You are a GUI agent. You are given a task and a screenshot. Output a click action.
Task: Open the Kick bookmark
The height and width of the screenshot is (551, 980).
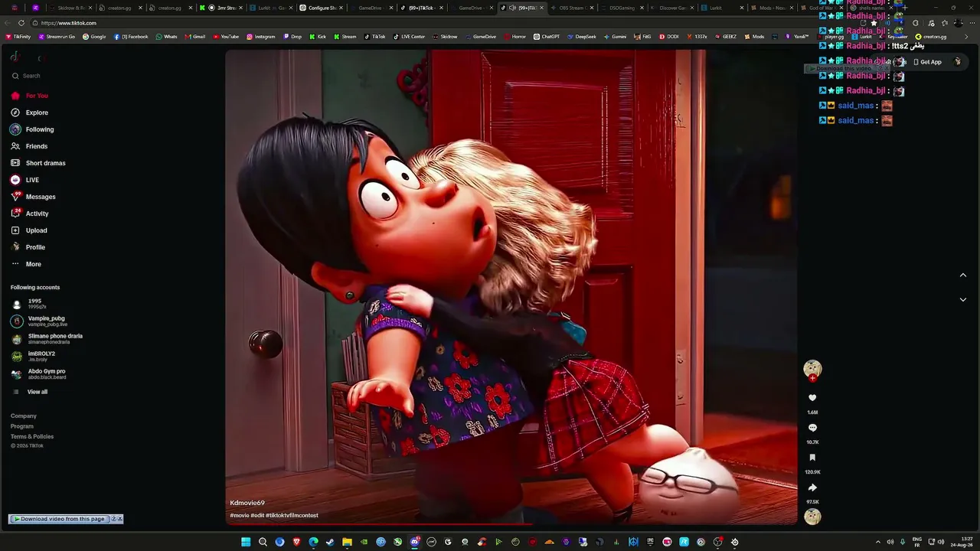tap(318, 37)
